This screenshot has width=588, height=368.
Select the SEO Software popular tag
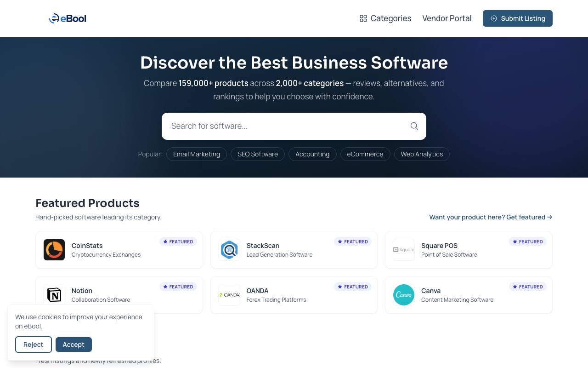[x=258, y=154]
